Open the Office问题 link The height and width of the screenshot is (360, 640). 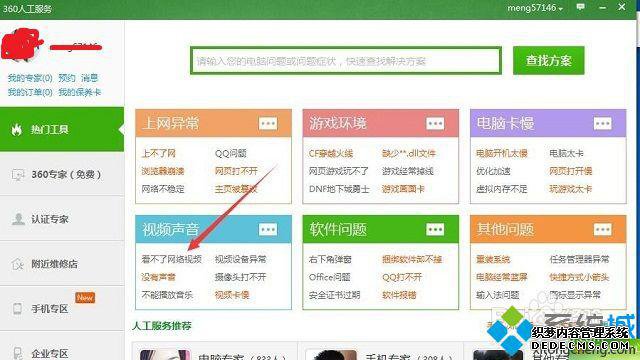(329, 277)
